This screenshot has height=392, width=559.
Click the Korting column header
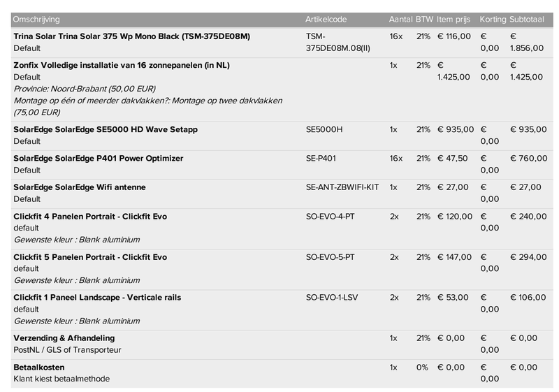tap(493, 19)
